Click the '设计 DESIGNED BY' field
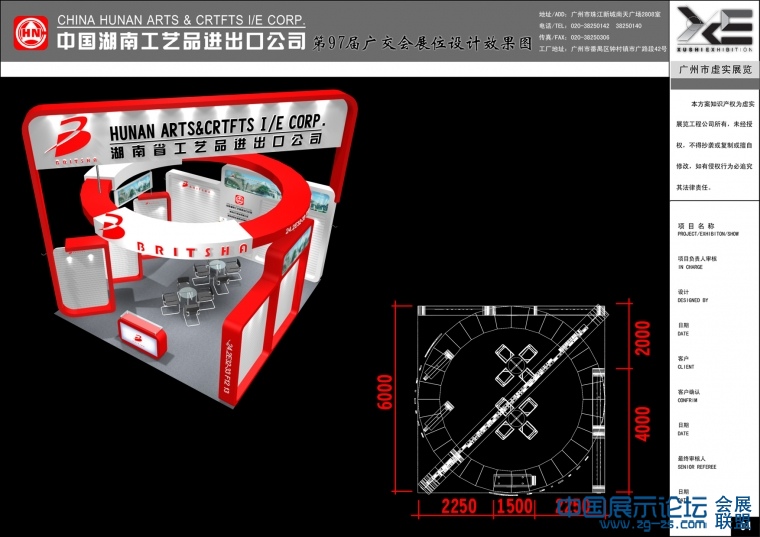This screenshot has height=537, width=760. [x=693, y=296]
